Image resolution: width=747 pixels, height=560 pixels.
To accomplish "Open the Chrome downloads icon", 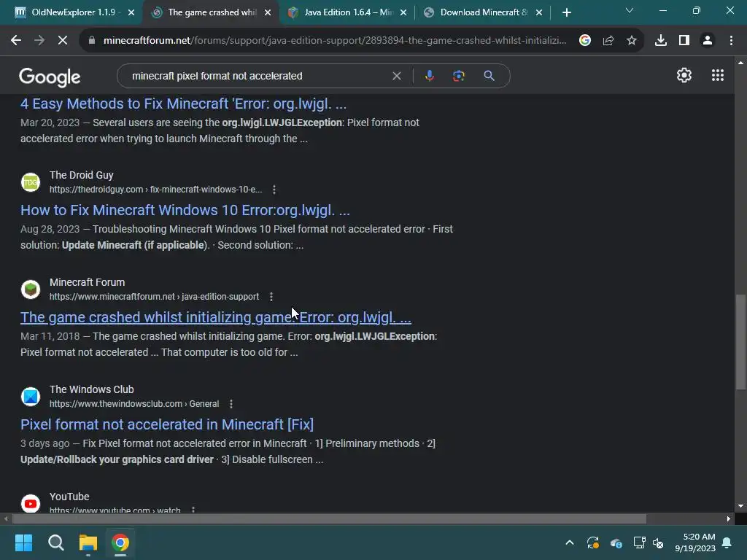I will tap(661, 41).
